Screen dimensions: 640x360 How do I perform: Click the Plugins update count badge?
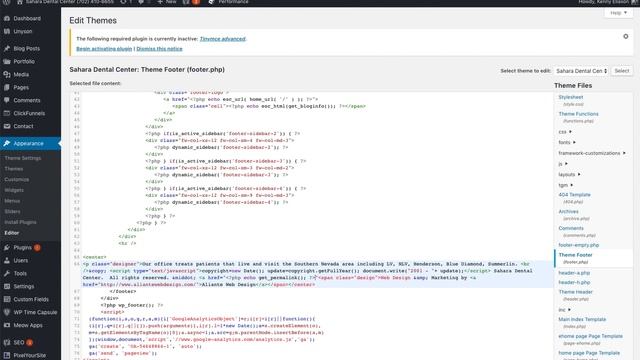(37, 248)
